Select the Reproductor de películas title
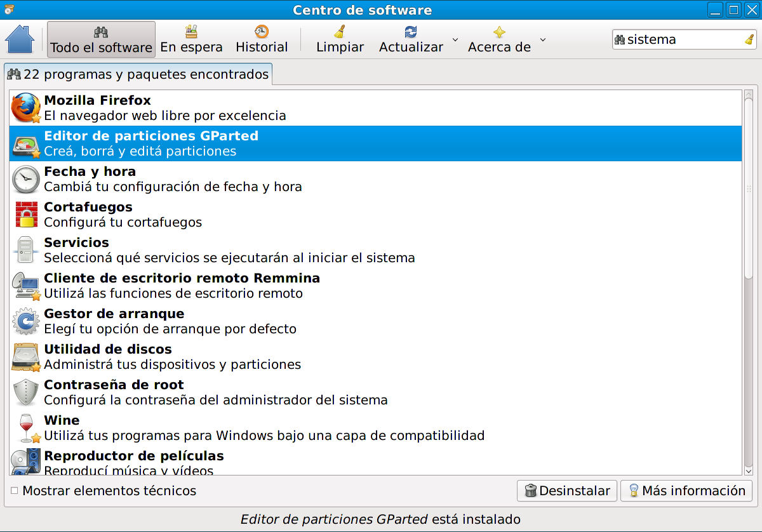Viewport: 762px width, 532px height. pyautogui.click(x=134, y=456)
